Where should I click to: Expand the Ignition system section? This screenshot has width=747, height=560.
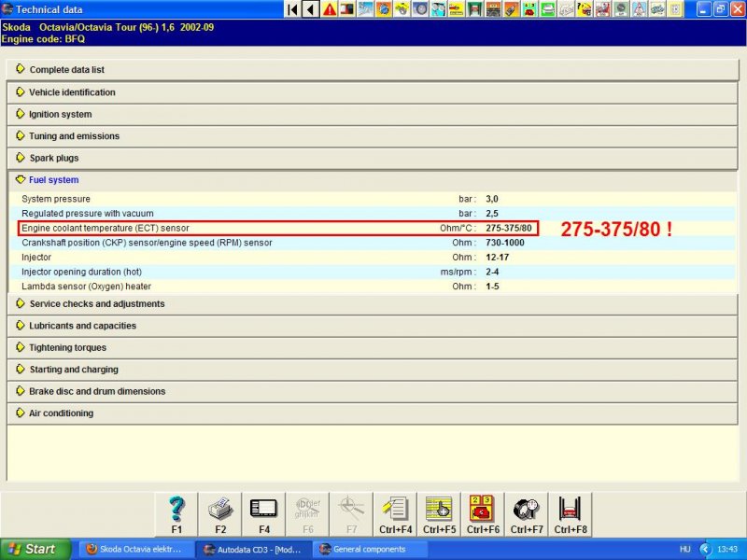tap(373, 114)
